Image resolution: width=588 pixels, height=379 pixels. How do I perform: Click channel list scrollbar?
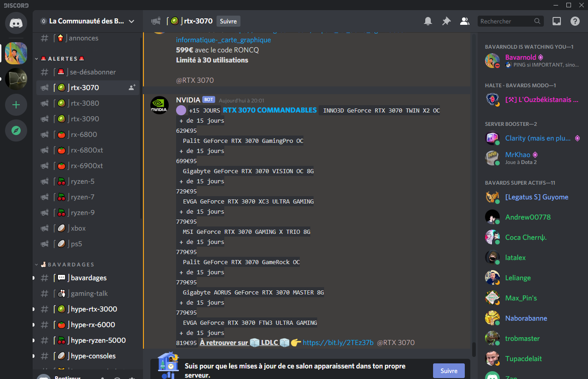point(141,129)
